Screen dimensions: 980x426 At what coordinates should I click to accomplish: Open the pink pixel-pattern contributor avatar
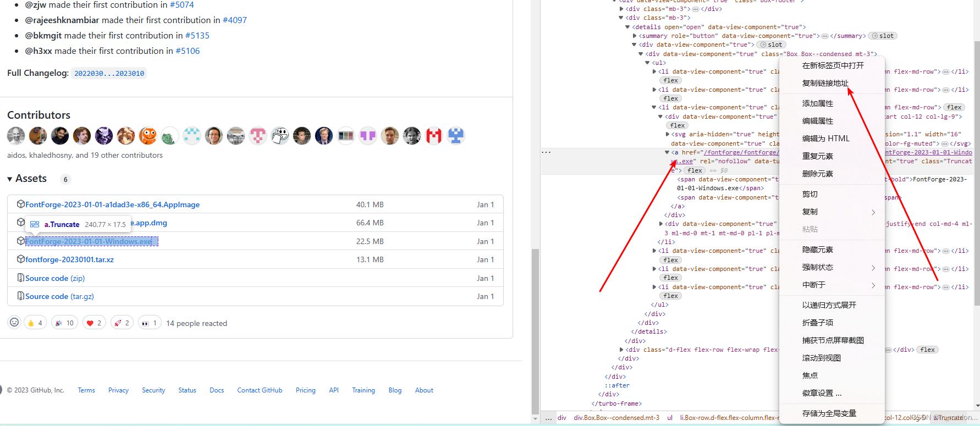[258, 135]
